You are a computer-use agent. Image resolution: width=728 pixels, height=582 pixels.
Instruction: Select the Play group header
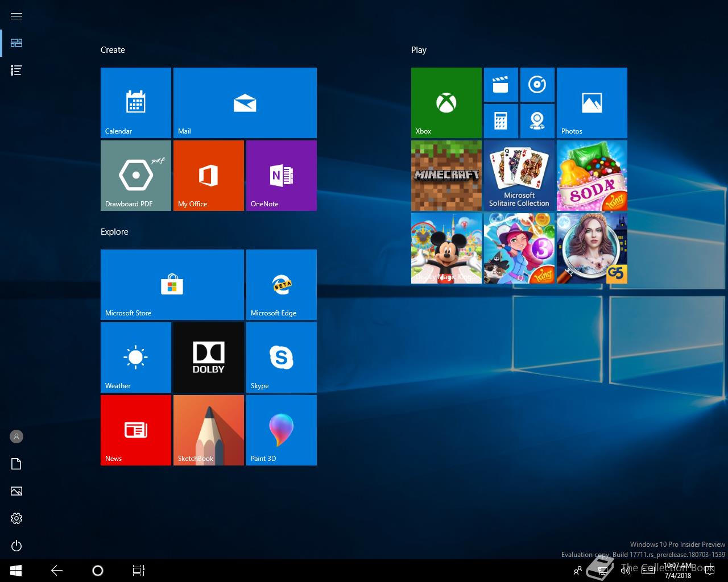point(419,50)
